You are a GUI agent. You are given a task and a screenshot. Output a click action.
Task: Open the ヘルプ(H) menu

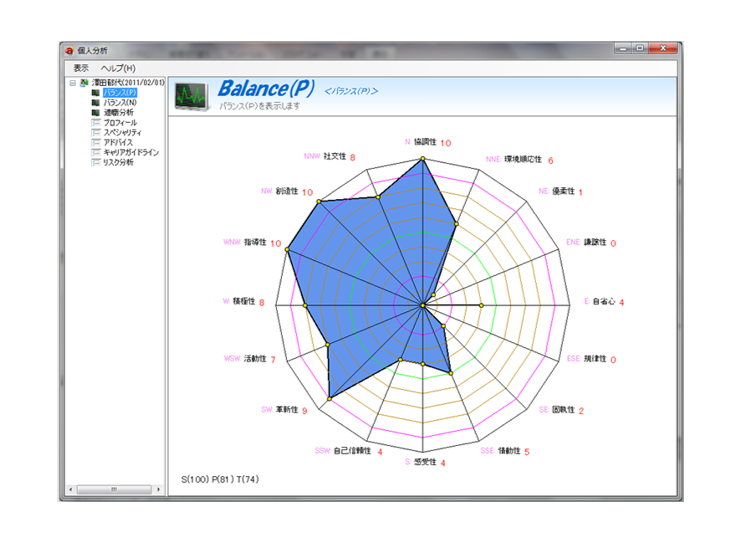[x=118, y=68]
